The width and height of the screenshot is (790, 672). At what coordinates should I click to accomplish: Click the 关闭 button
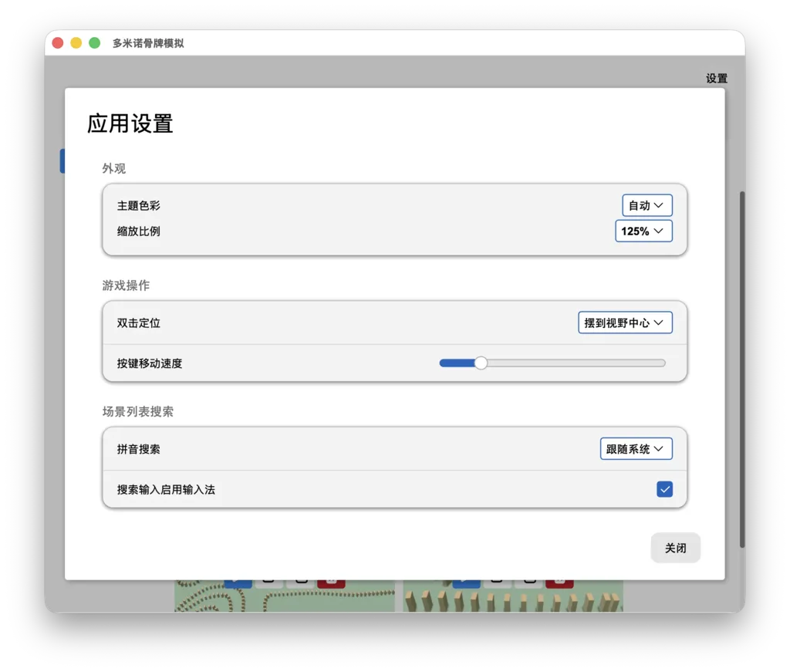(x=675, y=548)
